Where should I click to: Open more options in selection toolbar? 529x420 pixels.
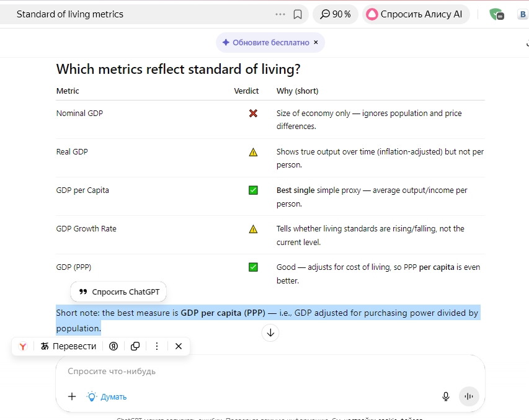point(157,346)
